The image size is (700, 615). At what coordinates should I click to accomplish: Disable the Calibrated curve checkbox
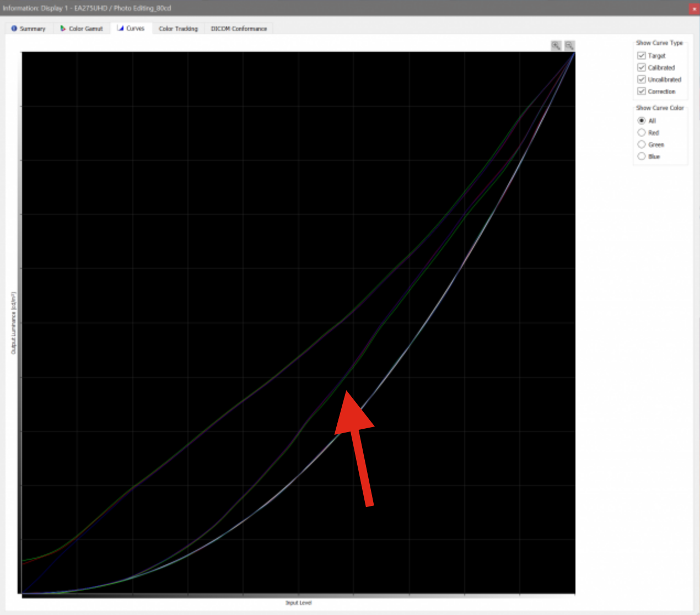(641, 67)
